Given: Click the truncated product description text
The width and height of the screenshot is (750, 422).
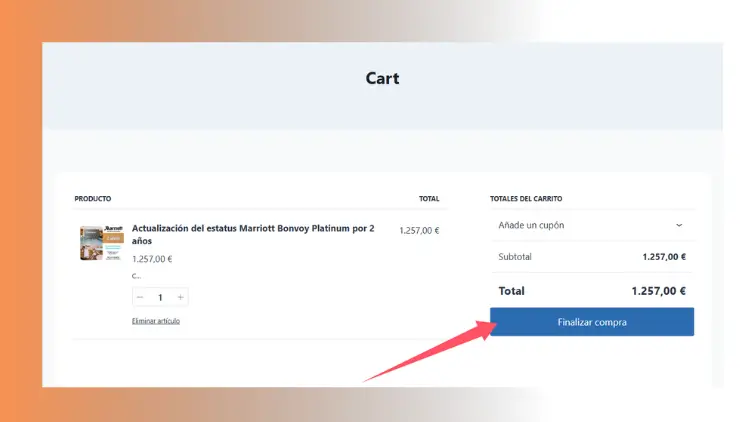Looking at the screenshot, I should tap(136, 275).
